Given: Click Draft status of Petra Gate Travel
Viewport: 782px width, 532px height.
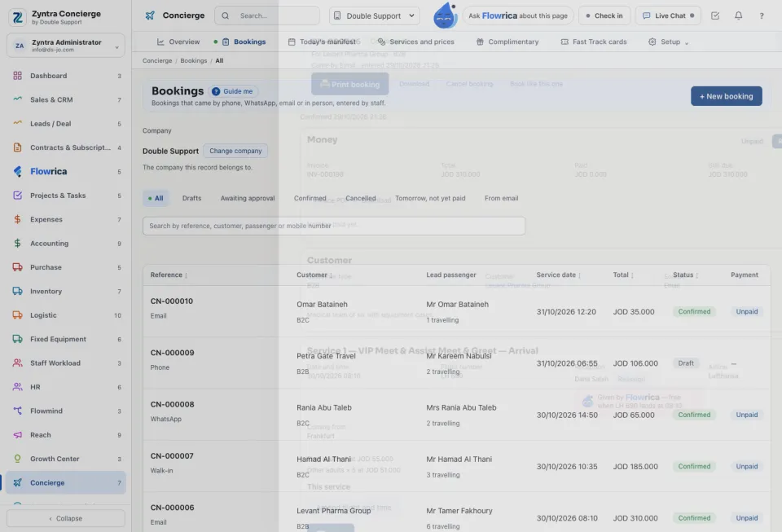Looking at the screenshot, I should (x=686, y=363).
